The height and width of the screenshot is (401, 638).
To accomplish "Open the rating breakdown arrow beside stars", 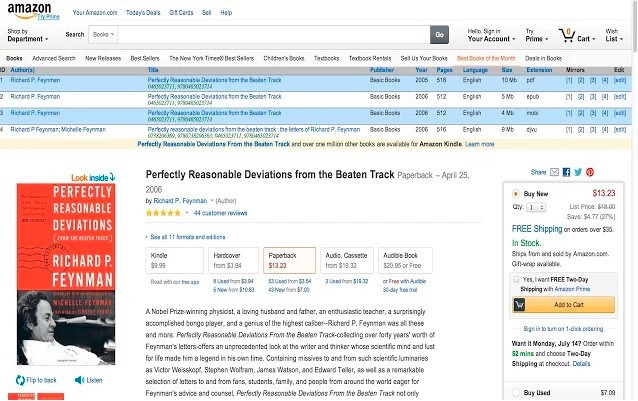I will pyautogui.click(x=187, y=213).
